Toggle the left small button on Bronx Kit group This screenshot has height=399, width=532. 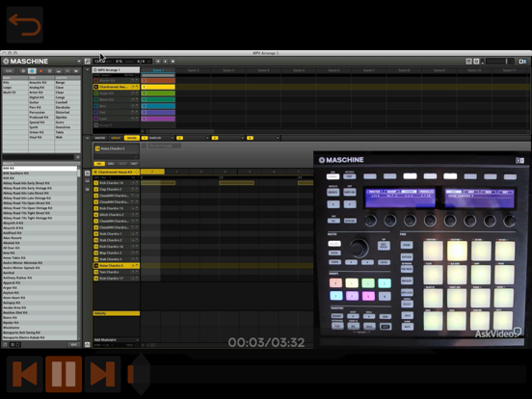click(x=133, y=99)
